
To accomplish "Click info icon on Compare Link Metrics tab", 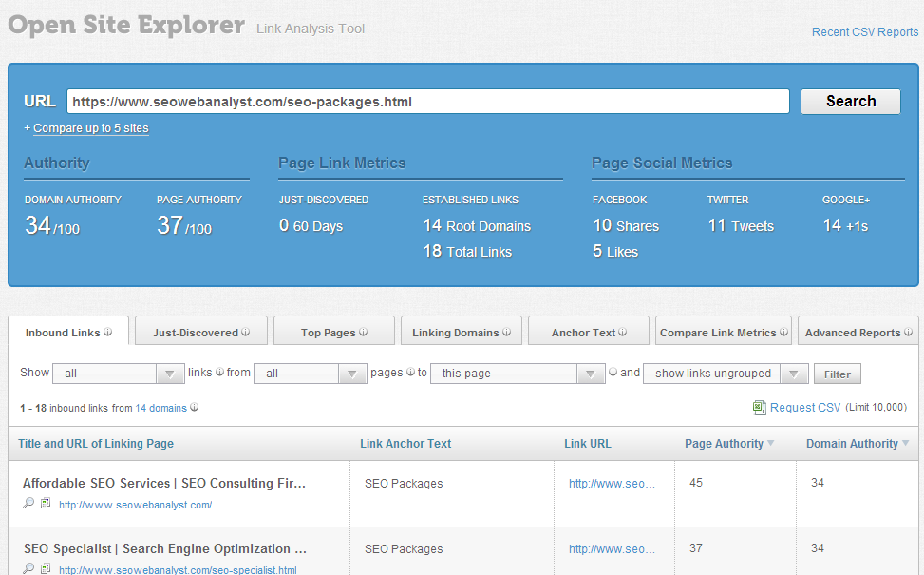I will coord(783,332).
